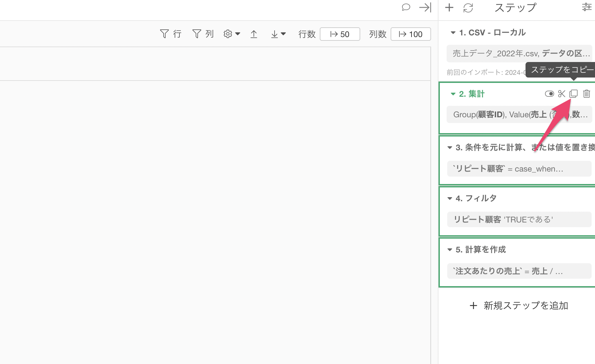Select the 3. 条件を元に計算 step title

[525, 148]
